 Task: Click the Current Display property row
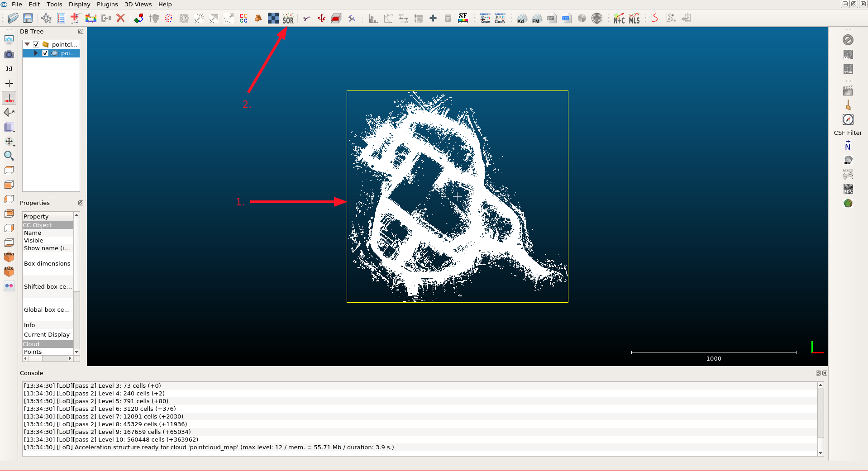(47, 335)
